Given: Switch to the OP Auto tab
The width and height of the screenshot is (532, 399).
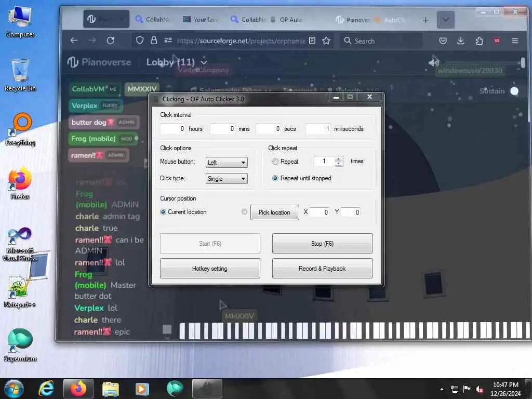Looking at the screenshot, I should pyautogui.click(x=287, y=20).
